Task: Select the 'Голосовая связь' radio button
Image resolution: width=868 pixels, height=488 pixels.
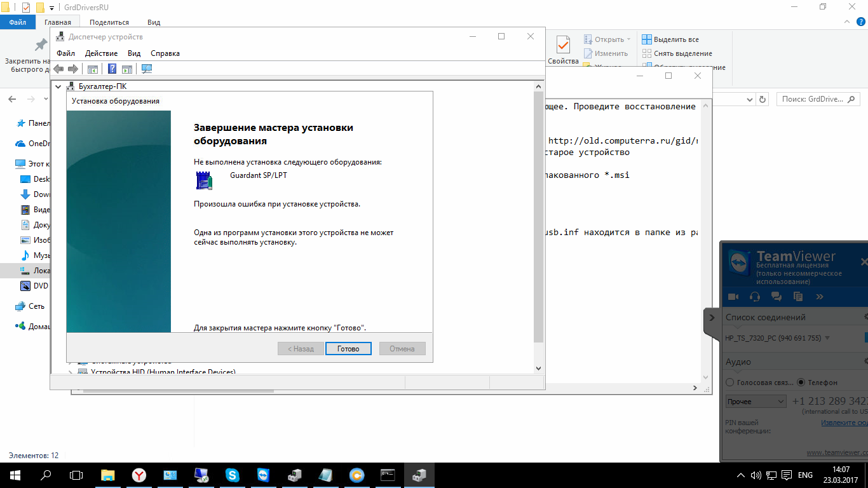Action: pyautogui.click(x=730, y=383)
